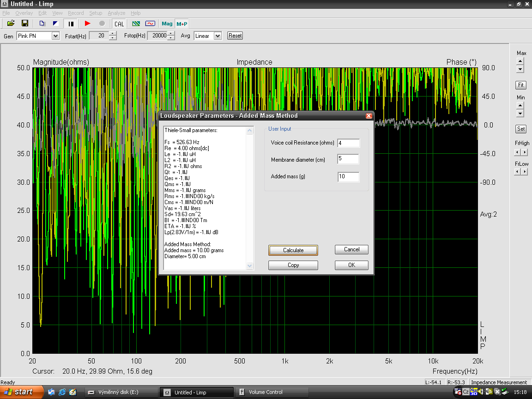532x399 pixels.
Task: Click the Copy button in parameters dialog
Action: (x=293, y=265)
